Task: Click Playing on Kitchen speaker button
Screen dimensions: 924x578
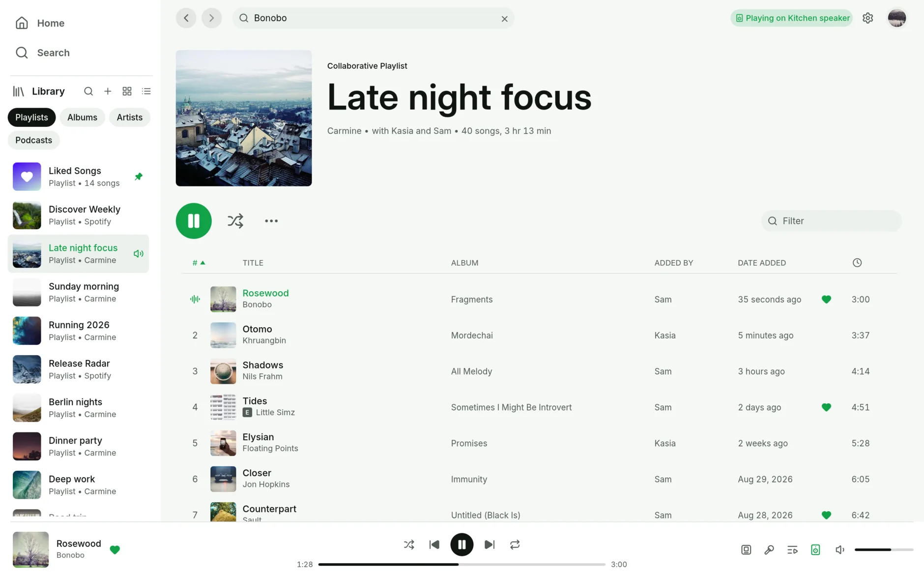Action: click(792, 18)
